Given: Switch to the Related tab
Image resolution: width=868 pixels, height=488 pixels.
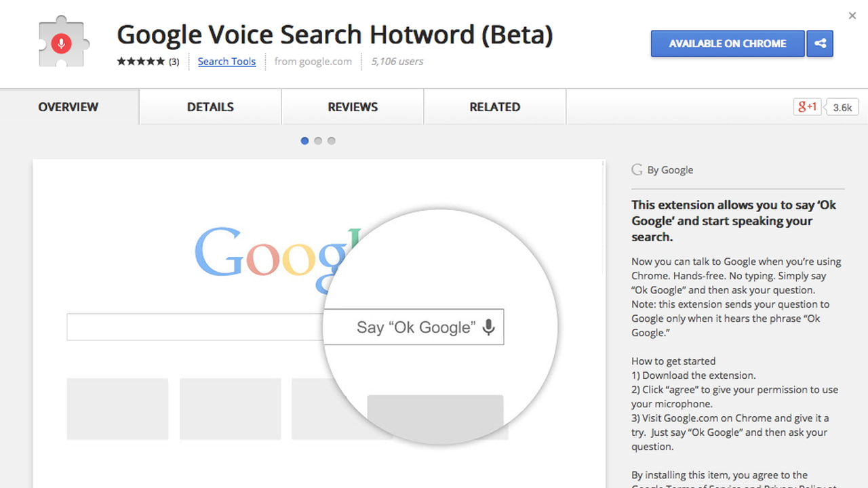Looking at the screenshot, I should [495, 107].
